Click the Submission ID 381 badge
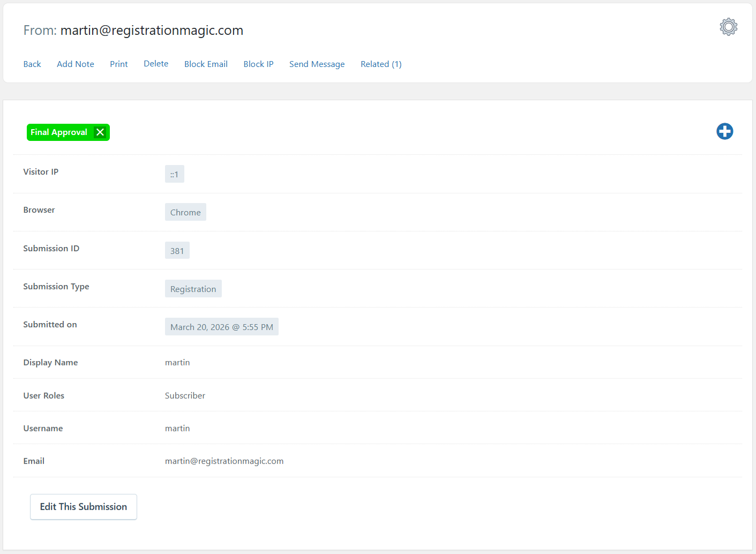The width and height of the screenshot is (756, 554). coord(177,251)
